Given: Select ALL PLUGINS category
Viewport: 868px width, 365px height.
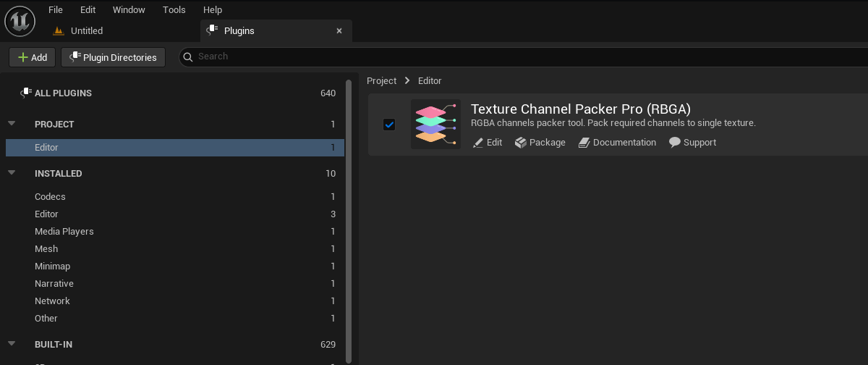Looking at the screenshot, I should 174,93.
